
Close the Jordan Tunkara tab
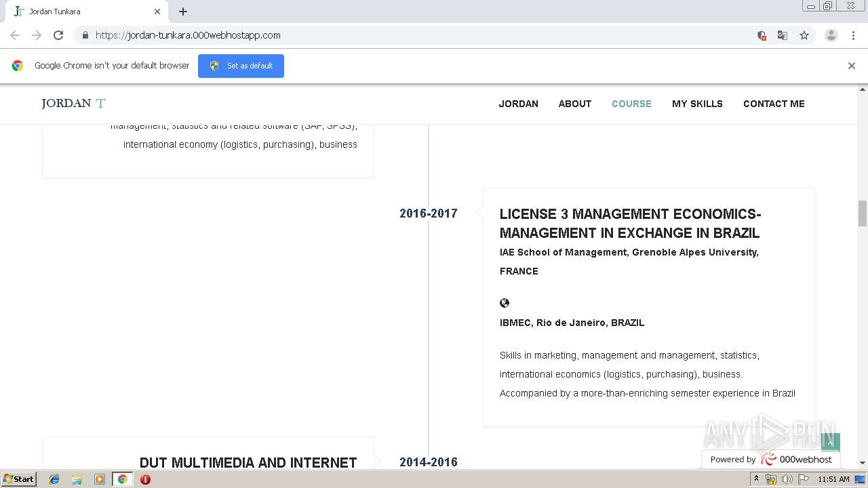click(x=157, y=12)
